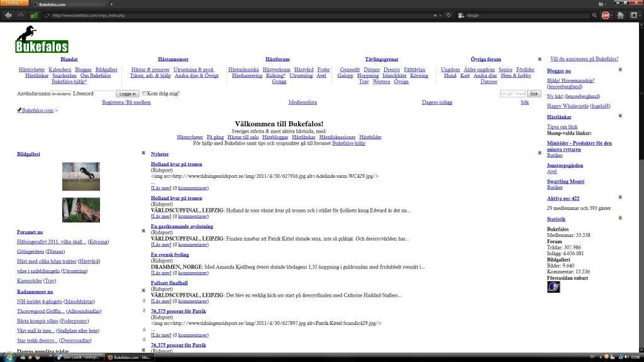Open the Tipsa om länk link

point(562,127)
